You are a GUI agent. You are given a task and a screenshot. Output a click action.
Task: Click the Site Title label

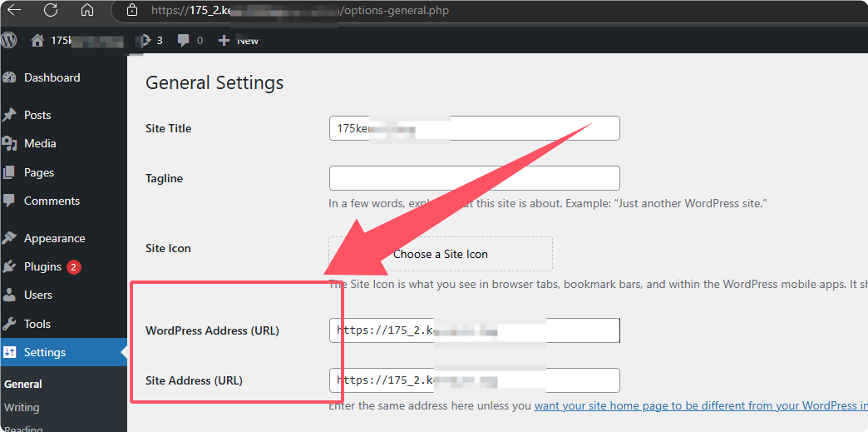coord(168,129)
